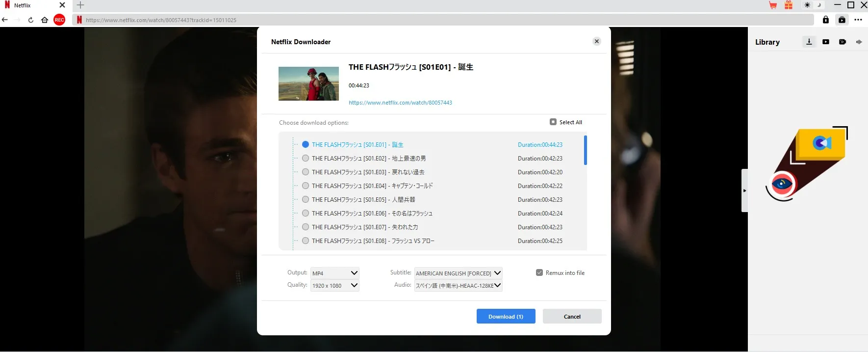Switch to light theme sun icon

[807, 5]
